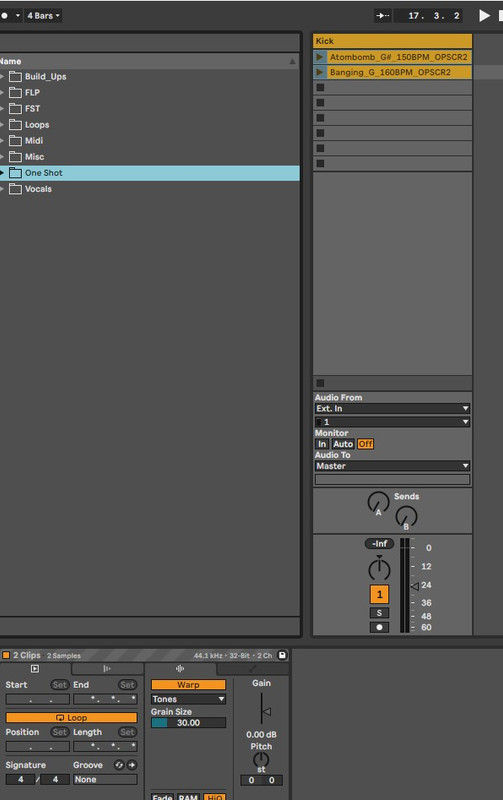Click the FLP folder icon
The width and height of the screenshot is (503, 800).
(16, 92)
